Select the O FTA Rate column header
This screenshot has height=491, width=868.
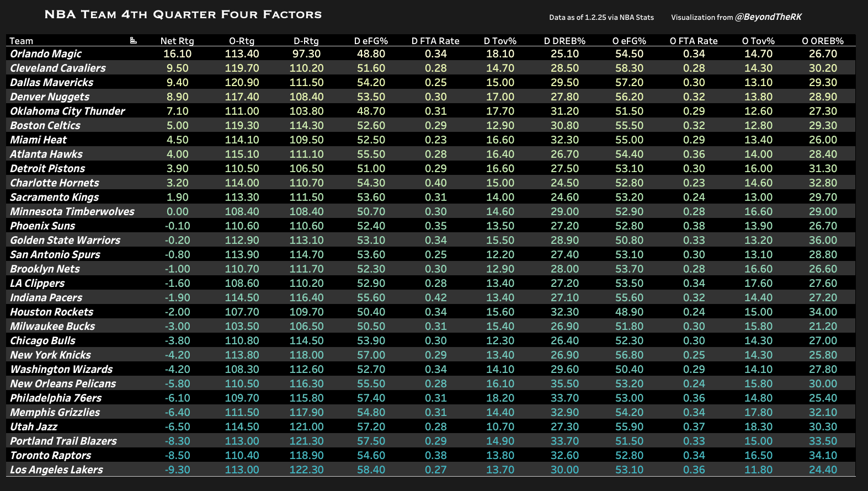(694, 41)
